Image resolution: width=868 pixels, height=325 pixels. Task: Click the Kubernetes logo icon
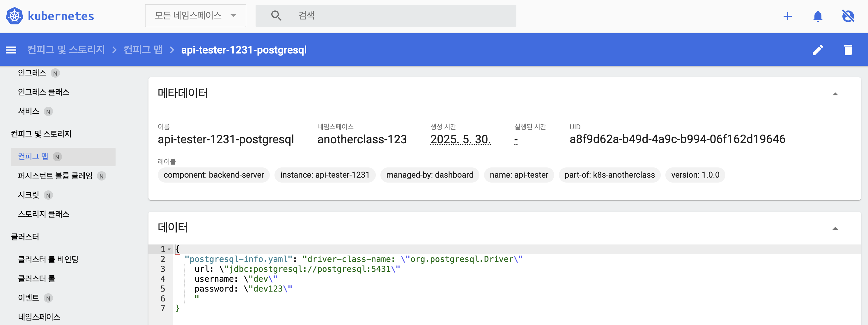[15, 16]
